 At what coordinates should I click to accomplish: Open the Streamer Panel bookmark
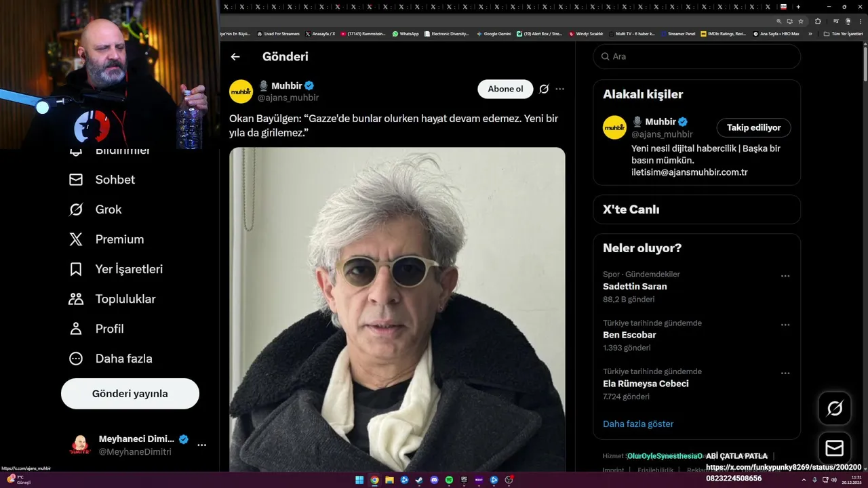coord(678,34)
